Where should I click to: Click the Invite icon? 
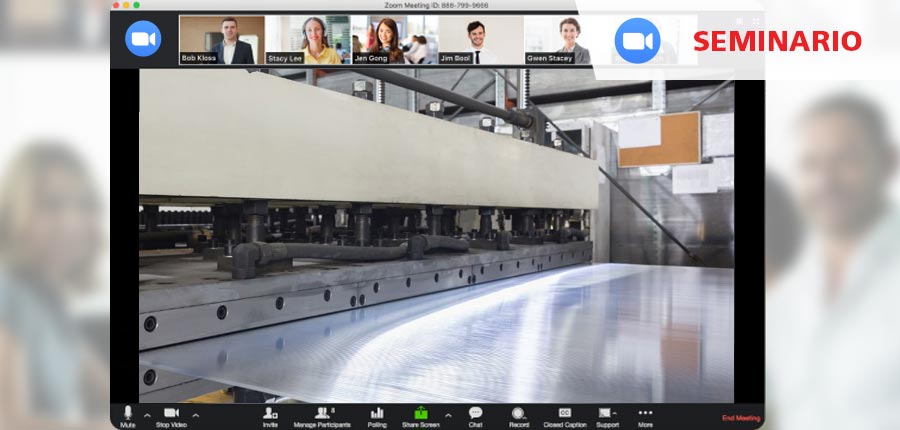pyautogui.click(x=270, y=414)
